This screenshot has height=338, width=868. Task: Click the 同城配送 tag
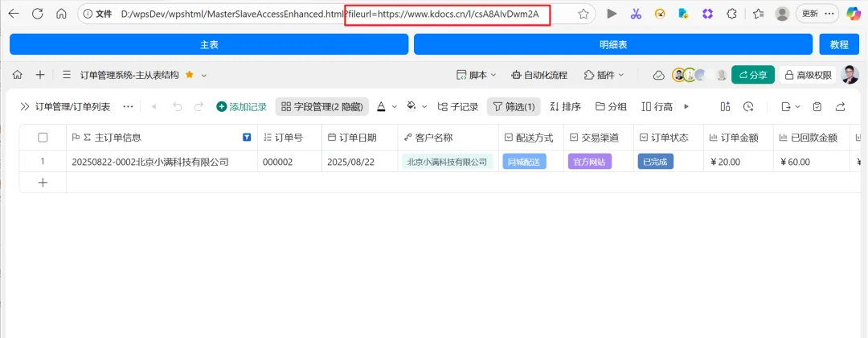coord(524,162)
